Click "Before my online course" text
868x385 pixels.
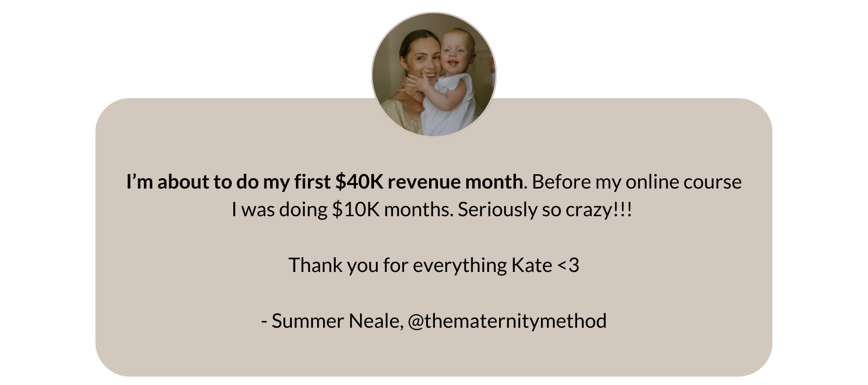pos(637,182)
